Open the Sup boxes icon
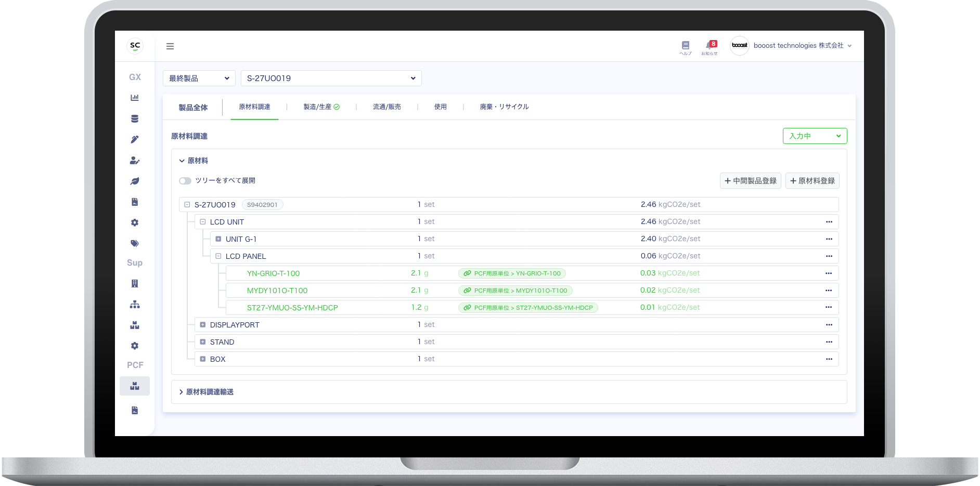 click(135, 325)
